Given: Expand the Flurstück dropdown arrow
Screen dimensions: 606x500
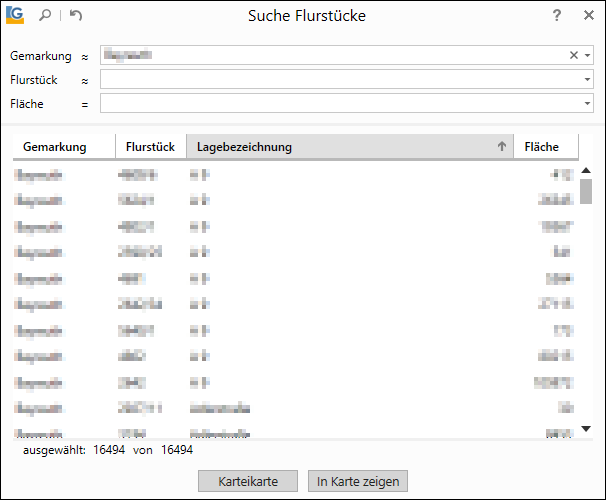Looking at the screenshot, I should [x=588, y=80].
